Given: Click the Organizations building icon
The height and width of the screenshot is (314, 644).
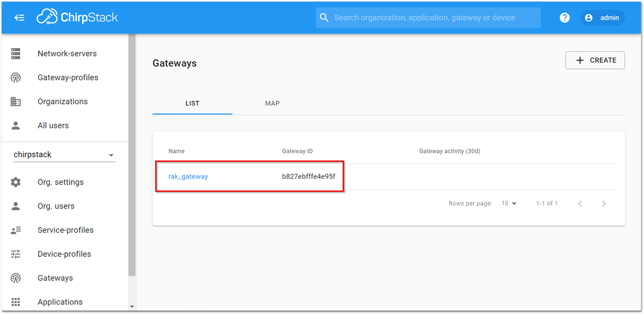Looking at the screenshot, I should [x=16, y=101].
